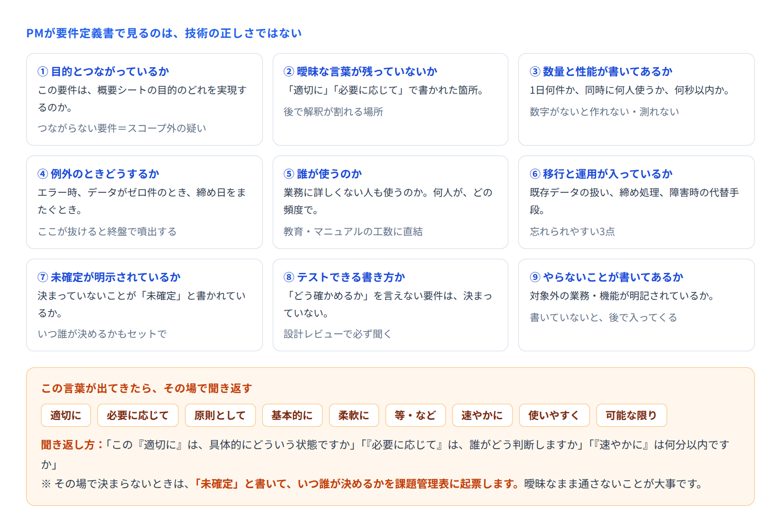Click heading ⑥ 移行と運用が入っているか
The width and height of the screenshot is (781, 532).
(601, 174)
